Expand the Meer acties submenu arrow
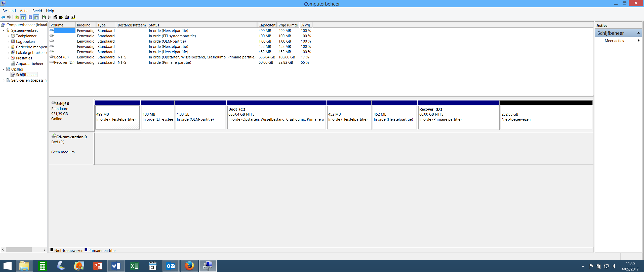The height and width of the screenshot is (272, 644). [x=638, y=41]
